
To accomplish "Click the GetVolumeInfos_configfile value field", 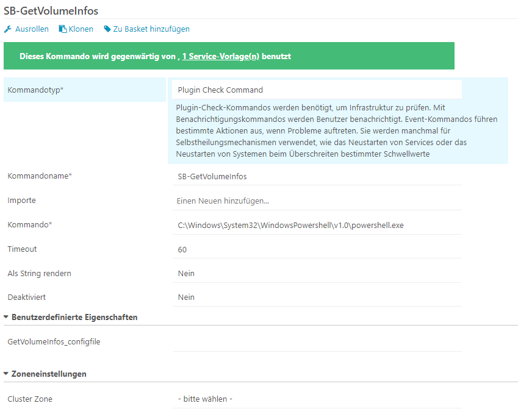I will pos(317,342).
